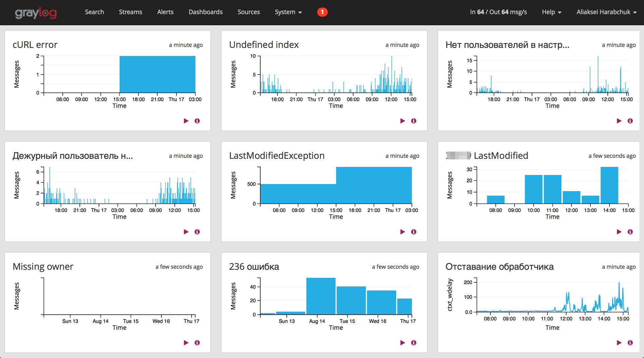Open the Help dropdown
This screenshot has height=358, width=644.
[551, 12]
